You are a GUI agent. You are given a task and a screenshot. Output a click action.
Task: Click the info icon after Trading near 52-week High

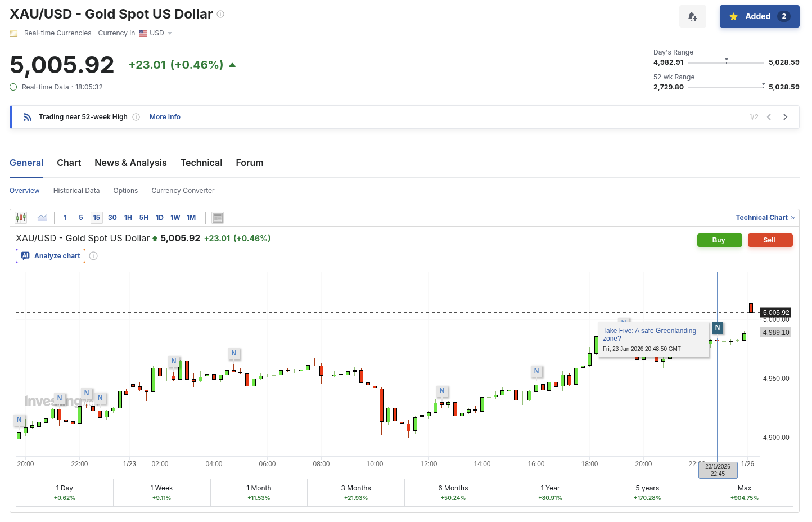[x=136, y=117]
